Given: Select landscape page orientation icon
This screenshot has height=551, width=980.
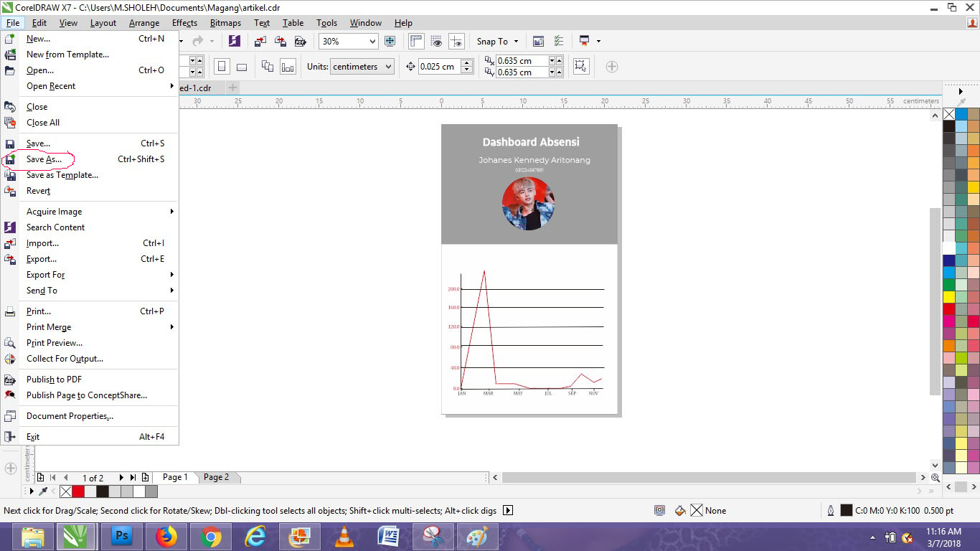Looking at the screenshot, I should coord(242,66).
